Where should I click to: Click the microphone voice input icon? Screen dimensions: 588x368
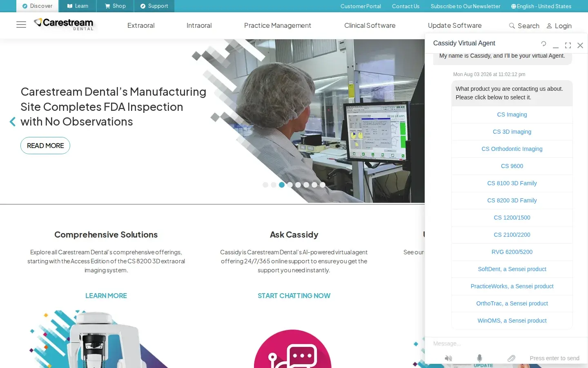pos(479,358)
